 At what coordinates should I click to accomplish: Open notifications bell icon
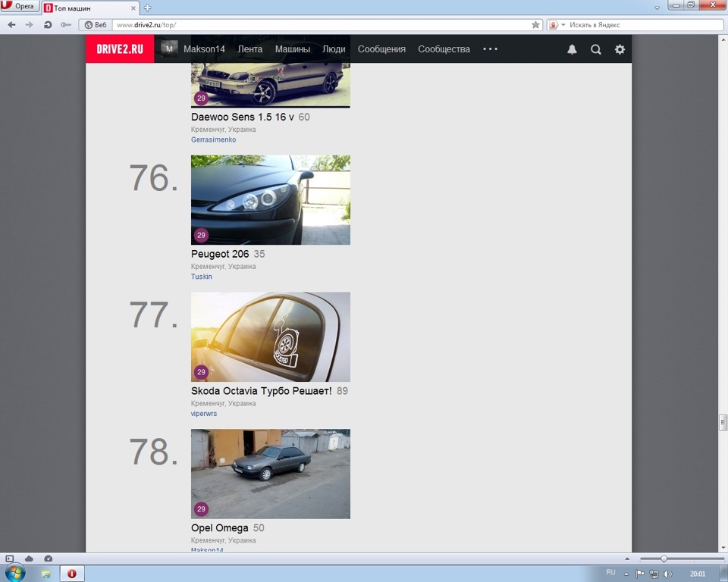572,49
